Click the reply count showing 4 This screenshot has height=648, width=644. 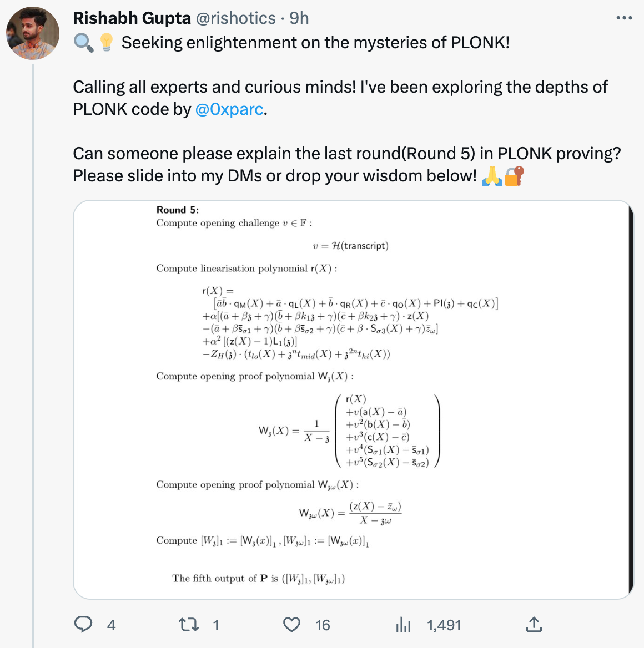112,625
